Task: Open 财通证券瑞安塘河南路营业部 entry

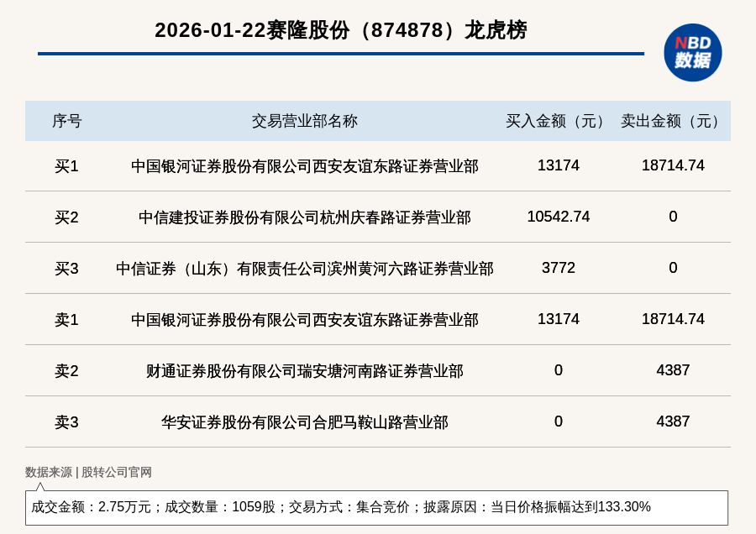Action: click(x=304, y=371)
